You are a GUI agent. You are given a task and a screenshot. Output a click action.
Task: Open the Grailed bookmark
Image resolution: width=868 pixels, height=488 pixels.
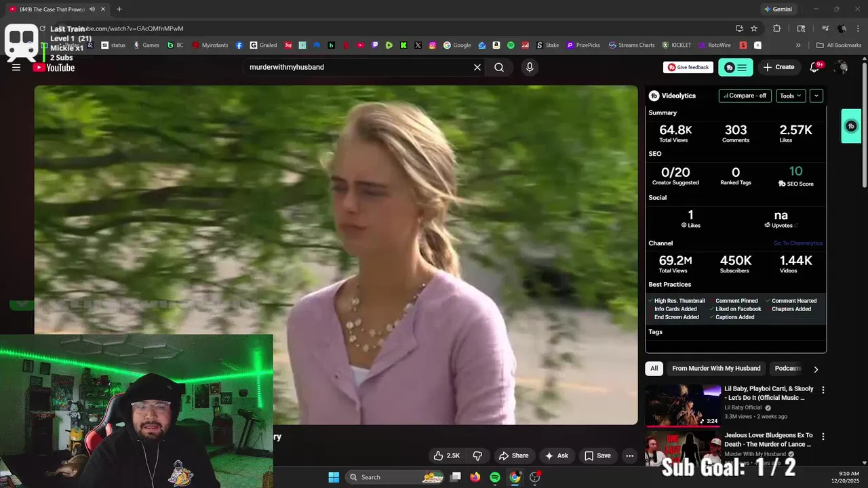pyautogui.click(x=263, y=45)
